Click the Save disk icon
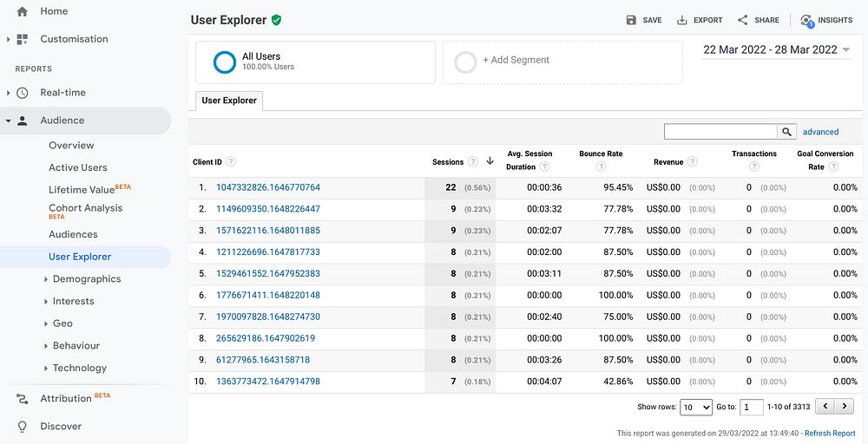 click(631, 20)
